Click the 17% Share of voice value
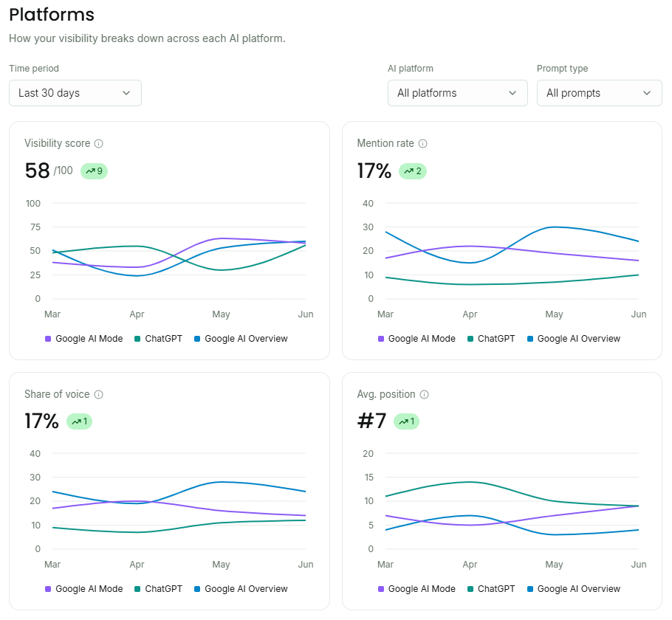 pyautogui.click(x=41, y=421)
